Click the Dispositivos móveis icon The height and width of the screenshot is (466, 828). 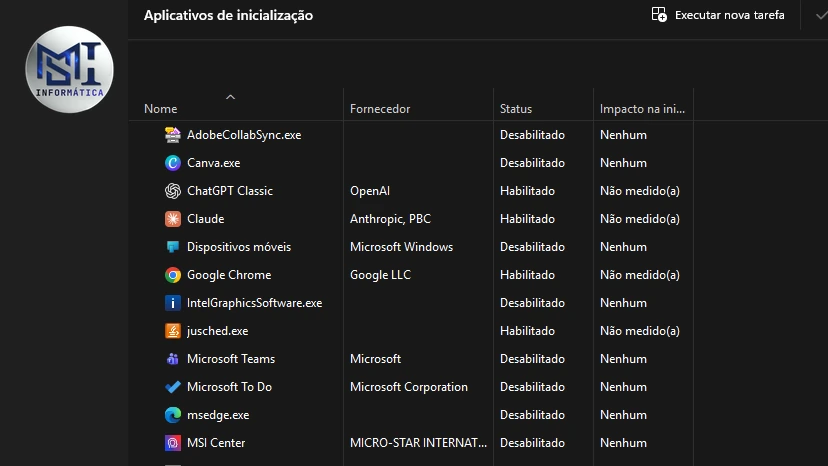coord(173,247)
